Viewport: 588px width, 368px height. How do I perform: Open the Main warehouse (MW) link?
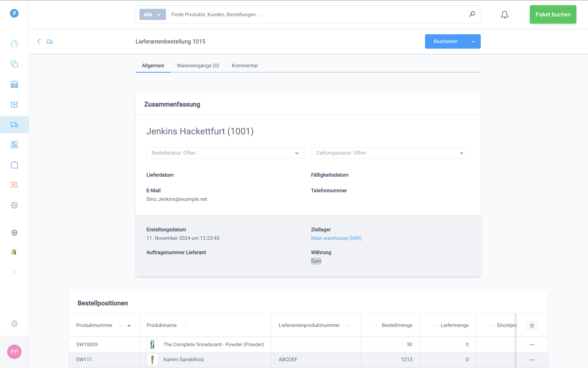click(x=336, y=238)
